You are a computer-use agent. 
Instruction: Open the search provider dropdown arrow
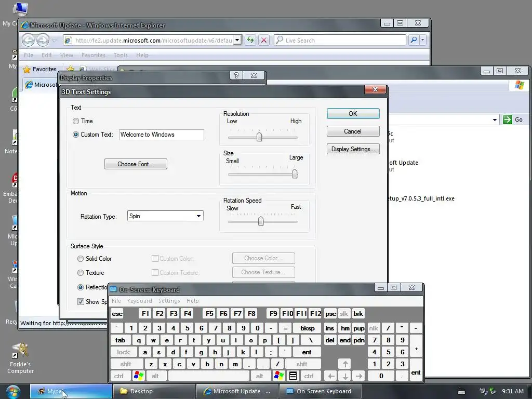[422, 40]
